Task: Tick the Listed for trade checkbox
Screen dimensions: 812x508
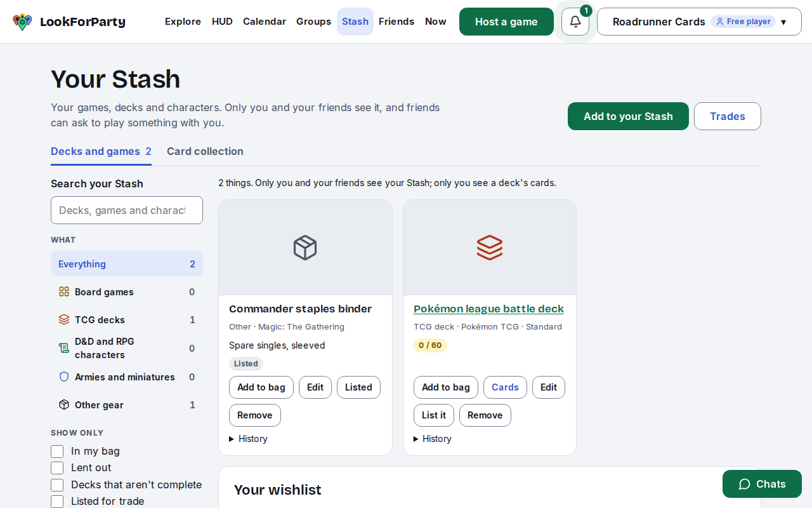Action: pyautogui.click(x=57, y=502)
